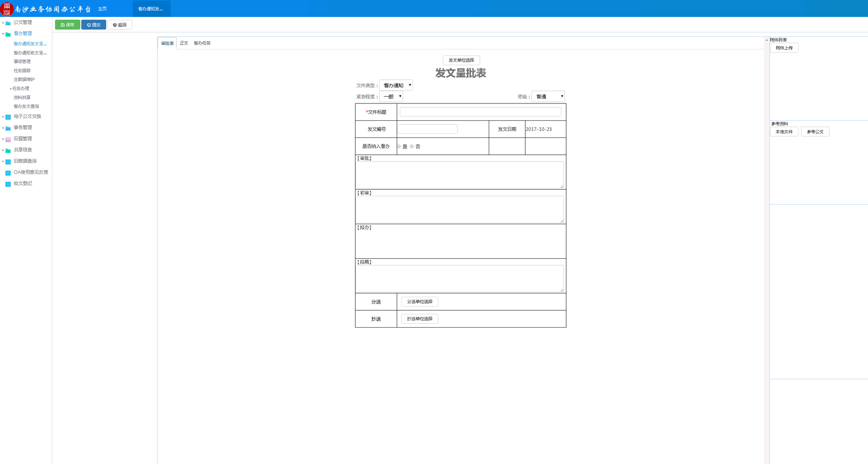868x464 pixels.
Task: Select 是 for 是否纳入督办
Action: coord(399,146)
